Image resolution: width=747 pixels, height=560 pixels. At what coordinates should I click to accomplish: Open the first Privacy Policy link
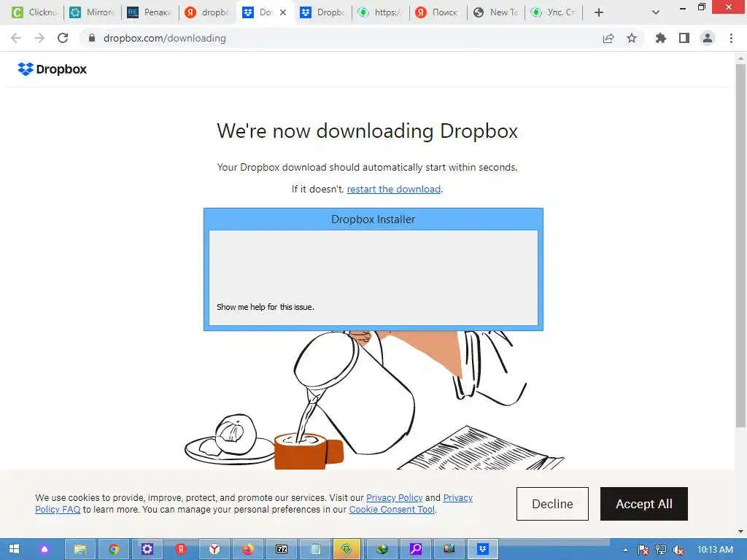tap(394, 497)
